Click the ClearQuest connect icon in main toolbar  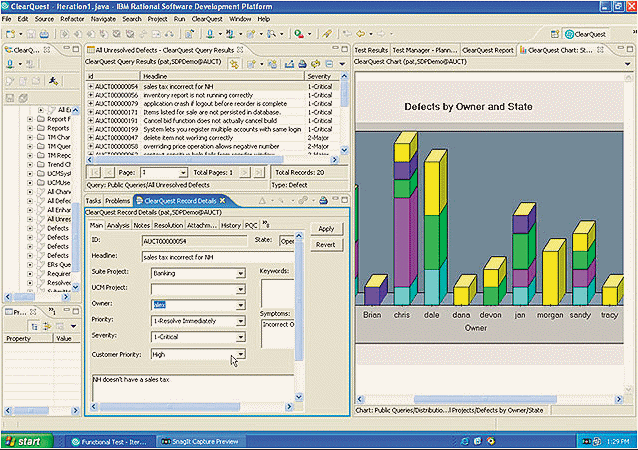tap(210, 34)
